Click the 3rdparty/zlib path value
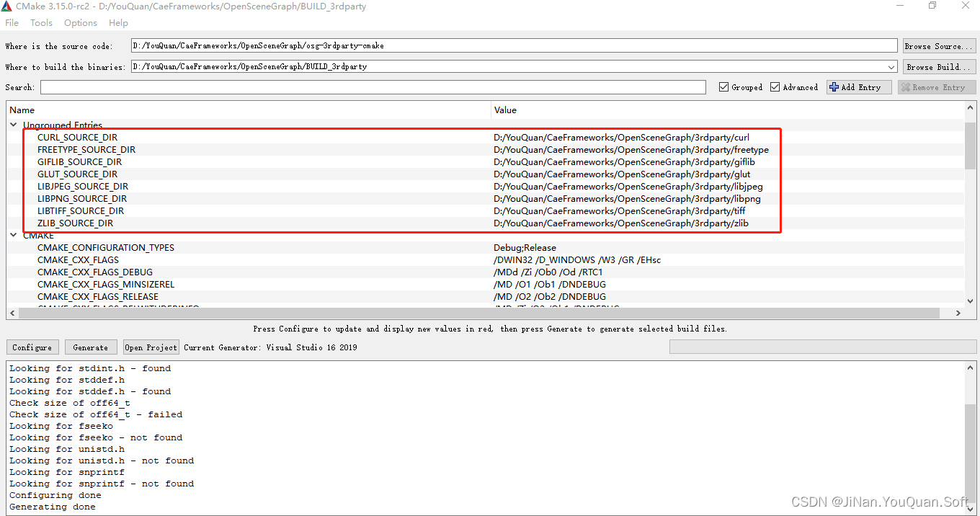980x516 pixels. click(621, 223)
